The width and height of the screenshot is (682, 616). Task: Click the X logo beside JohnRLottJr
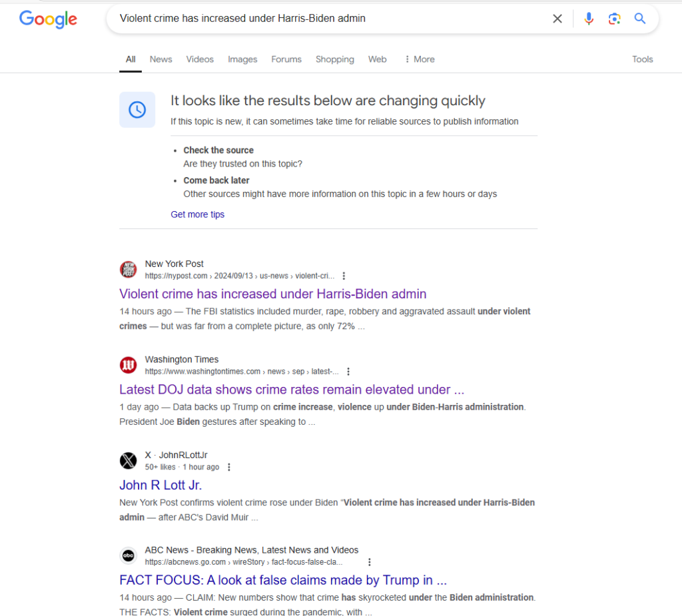(128, 461)
